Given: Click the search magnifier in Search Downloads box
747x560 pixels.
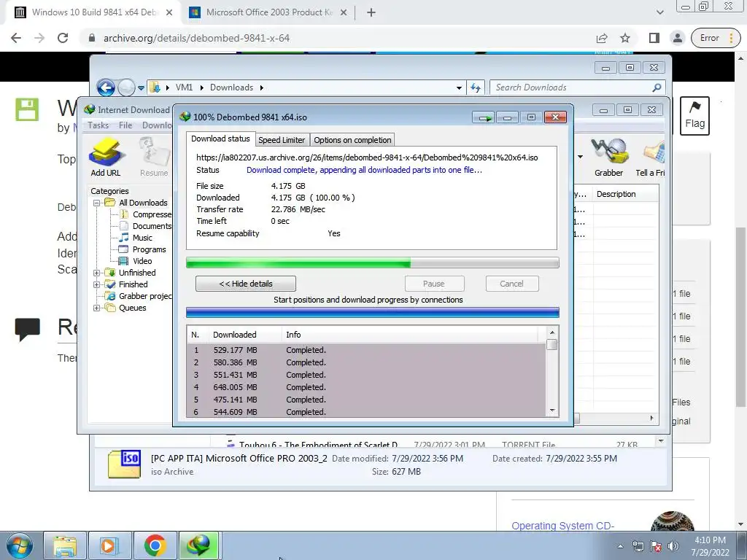Looking at the screenshot, I should point(657,87).
